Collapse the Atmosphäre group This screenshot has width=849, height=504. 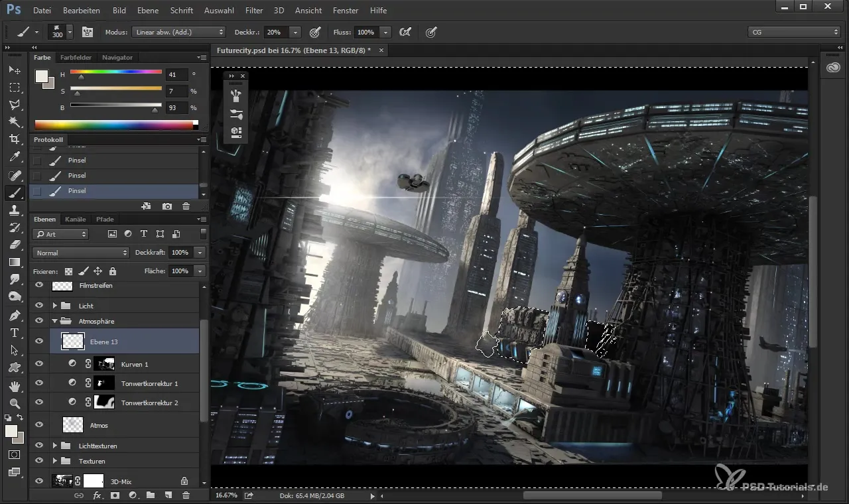coord(55,321)
